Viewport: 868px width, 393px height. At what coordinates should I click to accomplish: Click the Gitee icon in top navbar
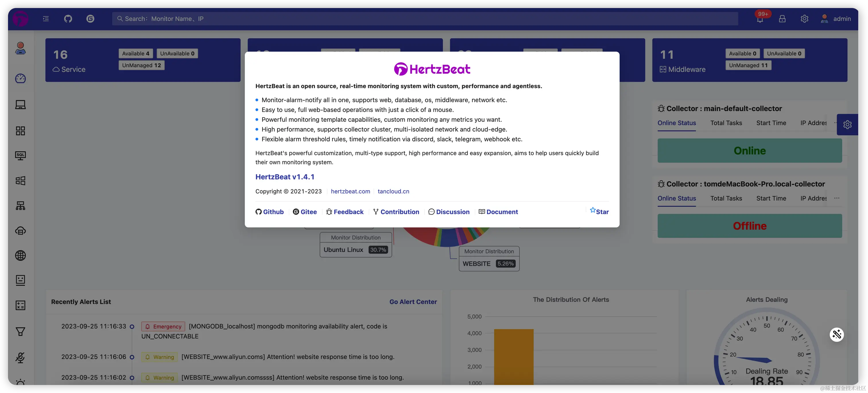pos(90,19)
